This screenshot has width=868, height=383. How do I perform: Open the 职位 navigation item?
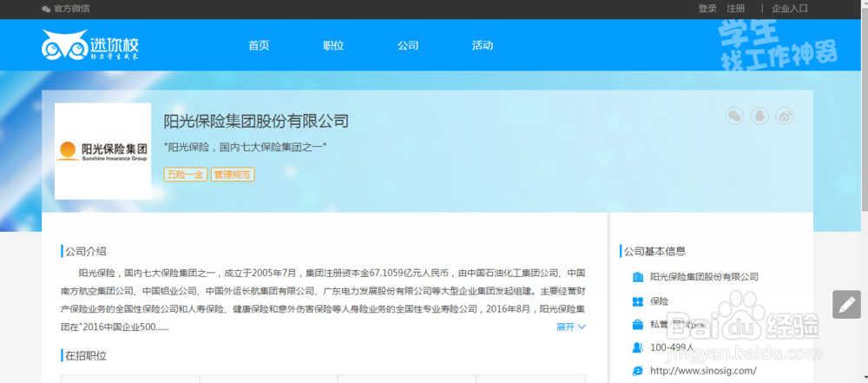point(333,45)
